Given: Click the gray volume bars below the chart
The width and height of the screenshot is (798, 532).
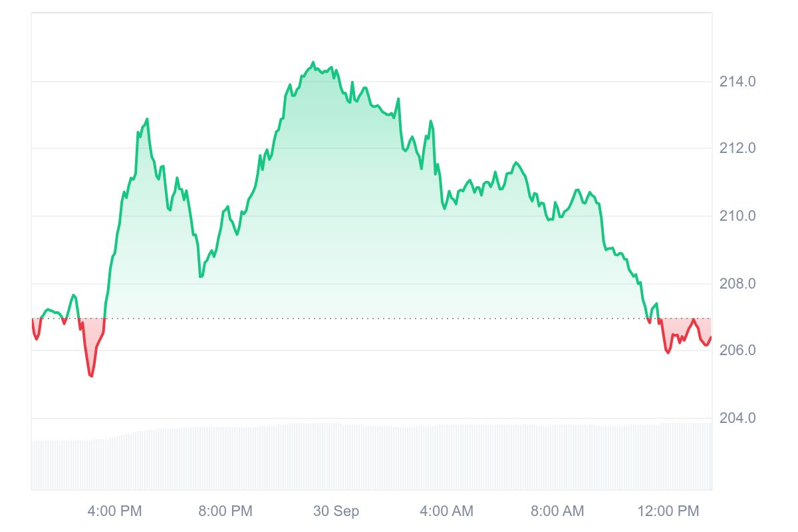Looking at the screenshot, I should pos(372,459).
